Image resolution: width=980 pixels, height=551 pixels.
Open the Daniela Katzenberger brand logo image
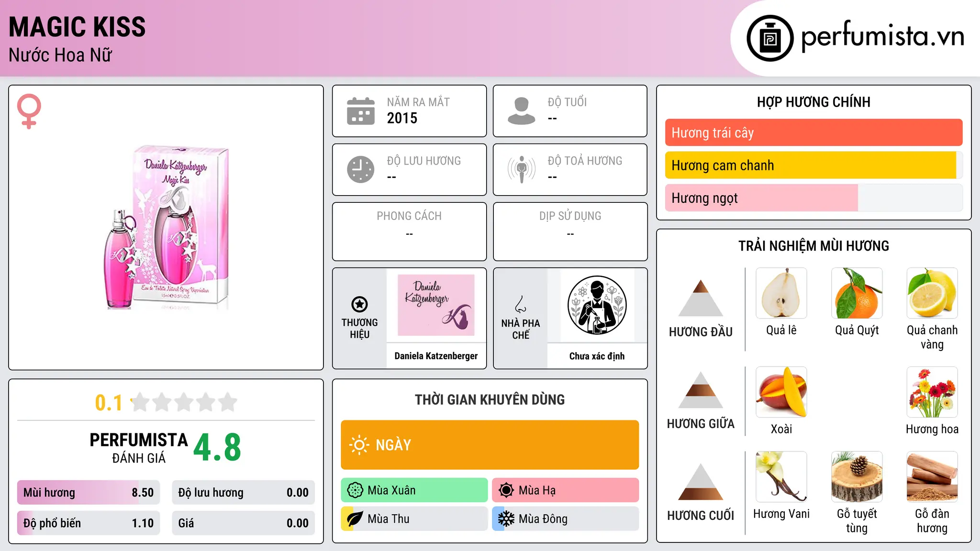(436, 305)
